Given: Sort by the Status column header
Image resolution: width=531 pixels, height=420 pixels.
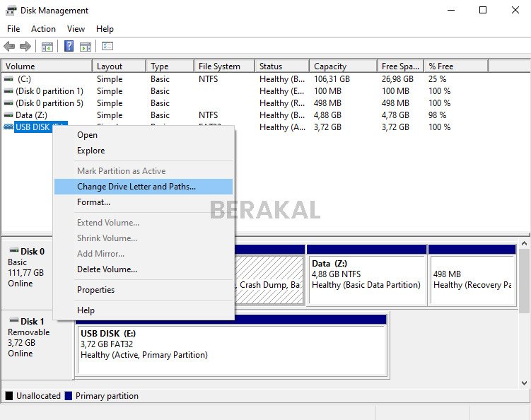Looking at the screenshot, I should [282, 66].
